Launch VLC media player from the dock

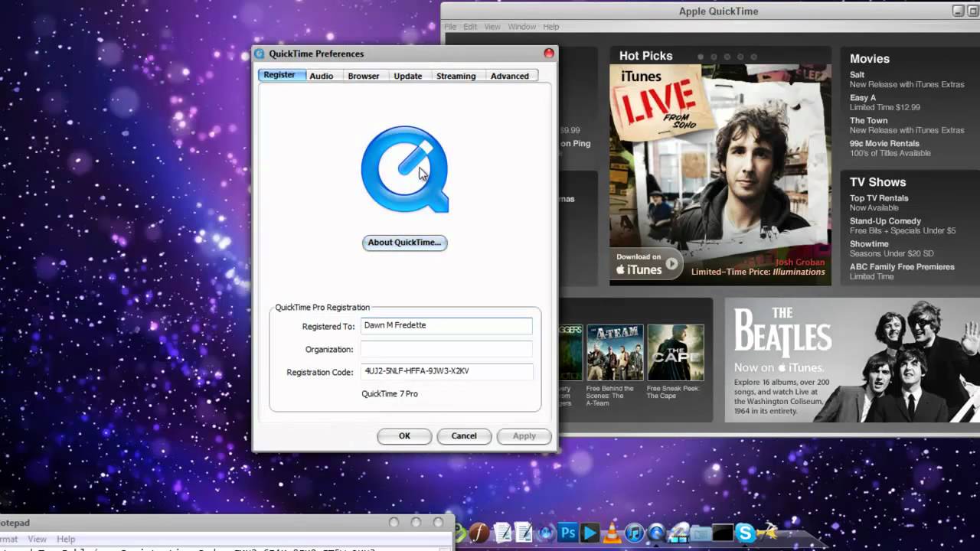tap(612, 533)
